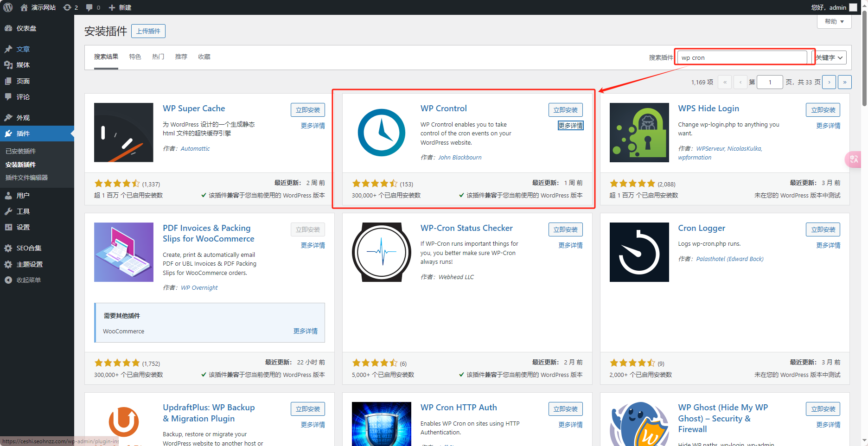The image size is (868, 446).
Task: Open SEO合集 menu in sidebar
Action: pyautogui.click(x=37, y=248)
